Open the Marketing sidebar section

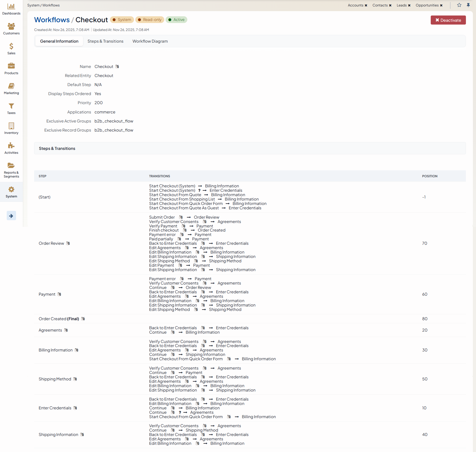point(11,89)
